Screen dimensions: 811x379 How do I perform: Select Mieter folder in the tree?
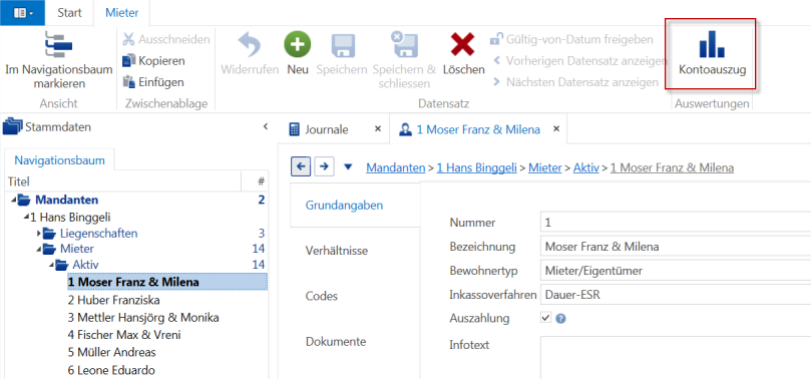[77, 249]
